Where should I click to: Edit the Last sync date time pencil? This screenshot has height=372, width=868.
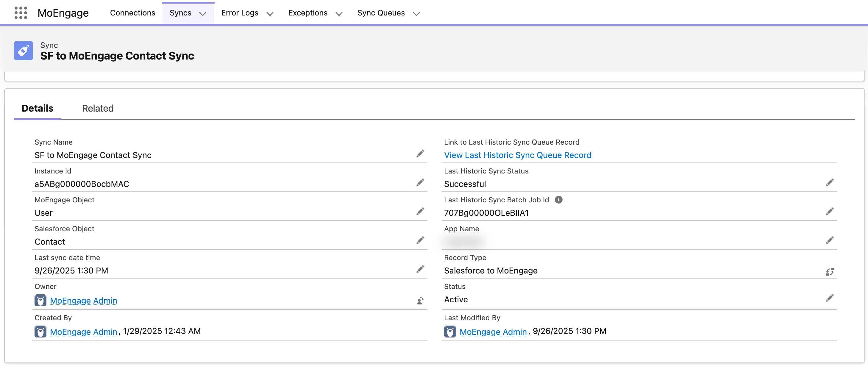[420, 269]
